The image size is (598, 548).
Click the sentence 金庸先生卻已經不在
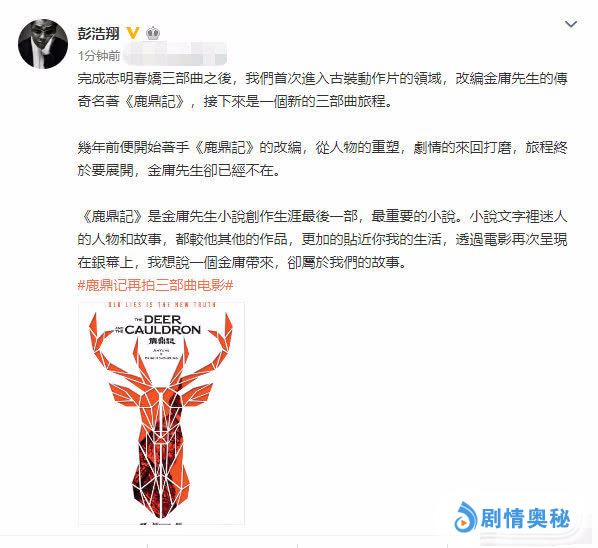[214, 170]
